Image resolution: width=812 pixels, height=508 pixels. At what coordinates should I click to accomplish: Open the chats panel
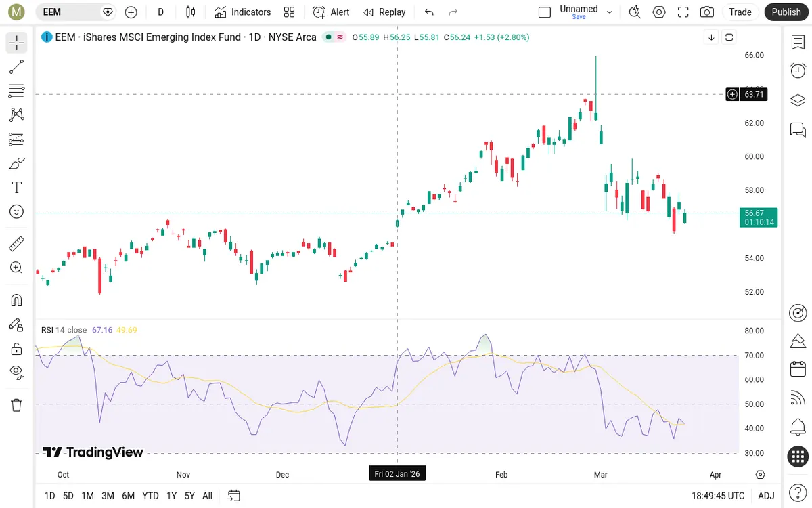[798, 129]
